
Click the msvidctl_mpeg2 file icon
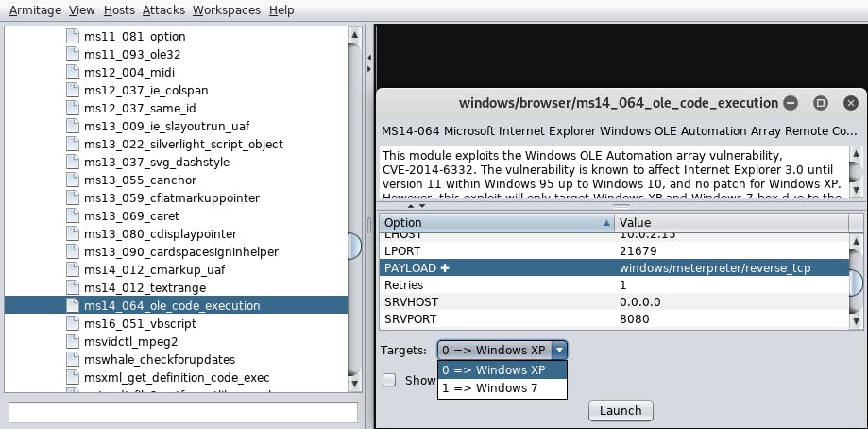click(73, 341)
